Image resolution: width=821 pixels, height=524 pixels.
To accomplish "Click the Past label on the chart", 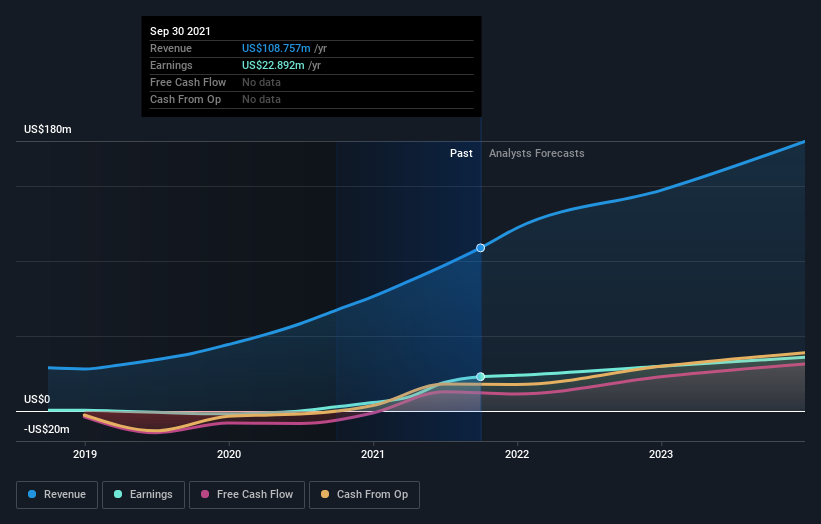I will (461, 153).
